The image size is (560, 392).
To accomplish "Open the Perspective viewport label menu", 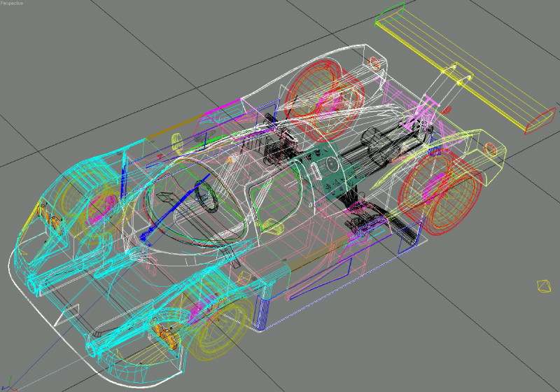I will (12, 3).
